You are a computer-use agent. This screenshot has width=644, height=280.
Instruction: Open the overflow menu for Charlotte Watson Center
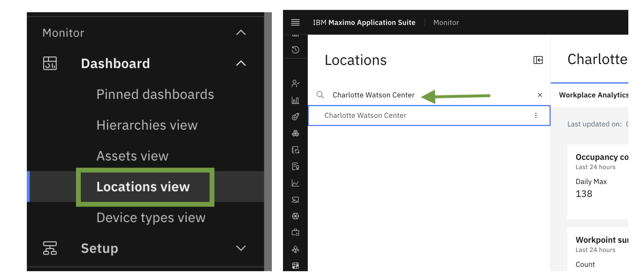536,115
